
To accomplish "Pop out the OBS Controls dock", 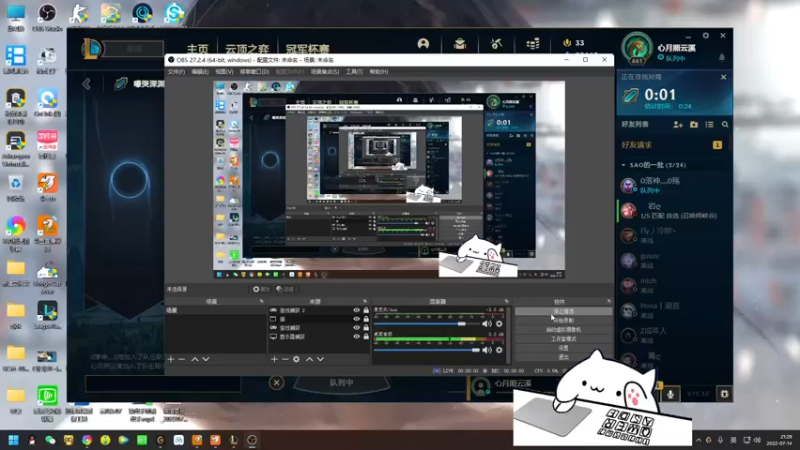I will point(609,302).
